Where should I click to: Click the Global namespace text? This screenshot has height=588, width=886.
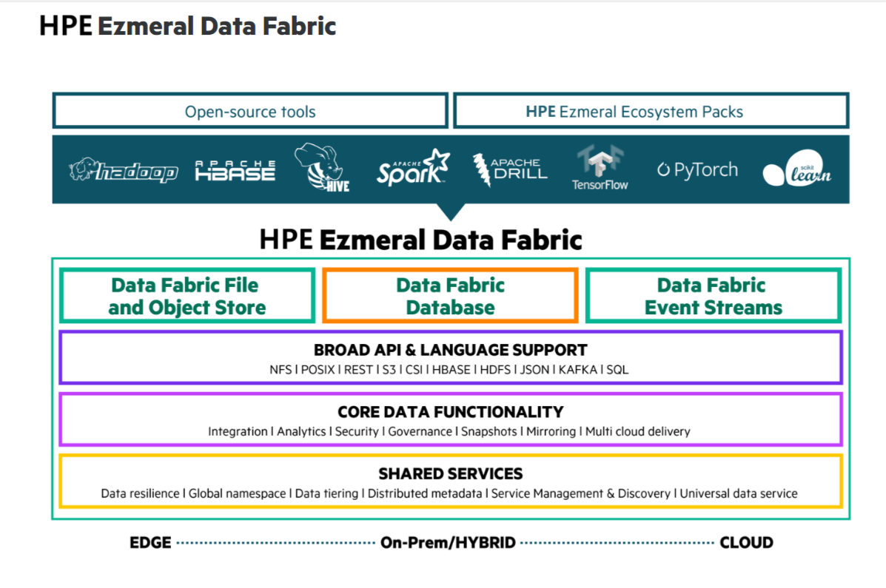[x=237, y=493]
